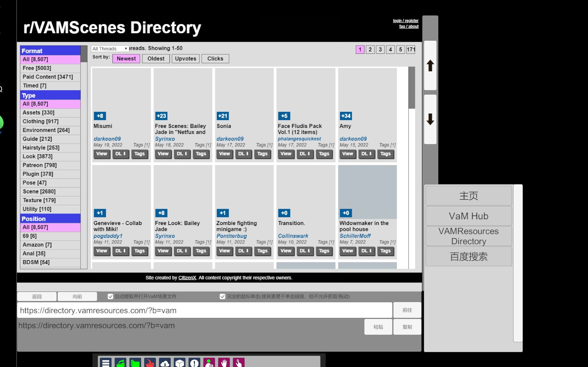The width and height of the screenshot is (588, 367).
Task: Click the green open-scene folder arrow icon
Action: point(120,363)
